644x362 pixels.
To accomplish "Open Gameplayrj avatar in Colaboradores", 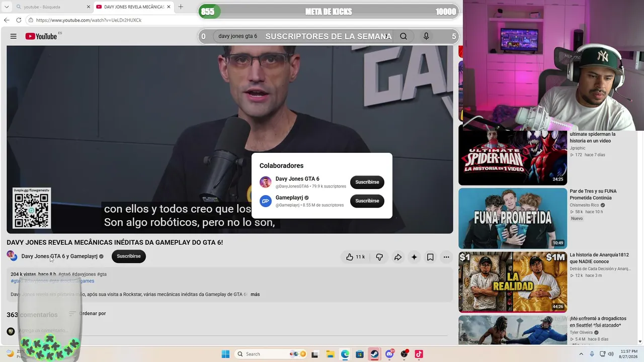I will [x=266, y=201].
